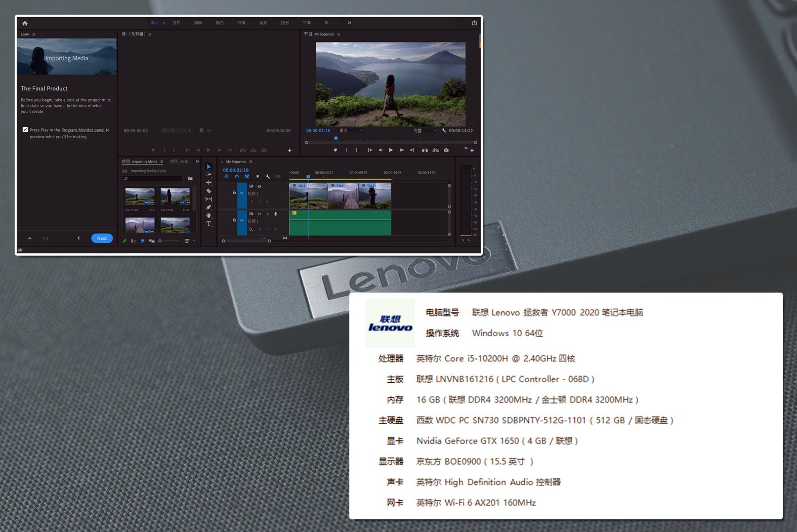Toggle Project panel write lock pencil
Viewport: 797px width, 532px height.
pyautogui.click(x=124, y=241)
